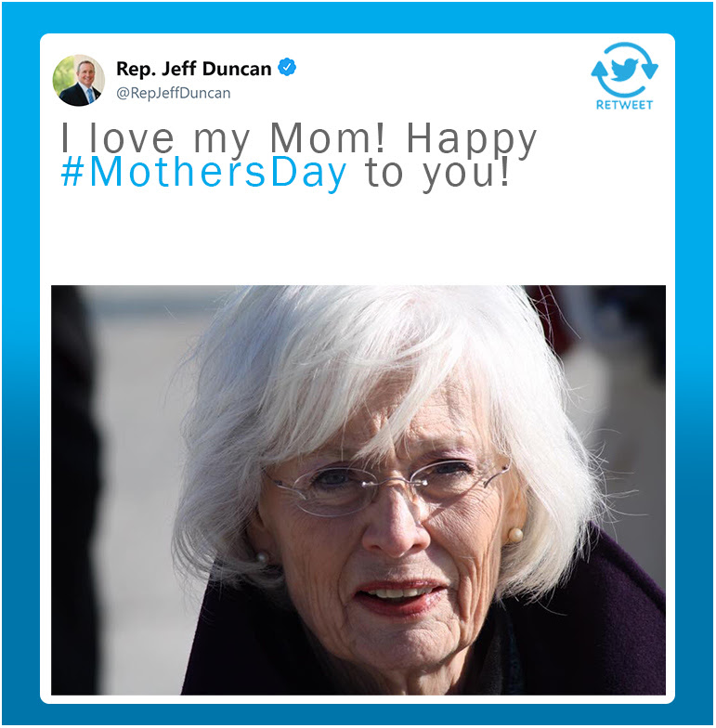Click the tweet text "I love my Mom!"

pyautogui.click(x=223, y=138)
